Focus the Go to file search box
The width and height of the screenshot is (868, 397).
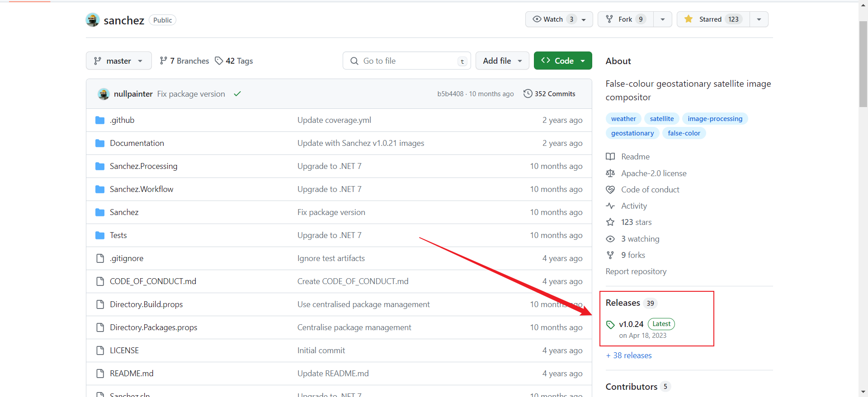point(406,61)
